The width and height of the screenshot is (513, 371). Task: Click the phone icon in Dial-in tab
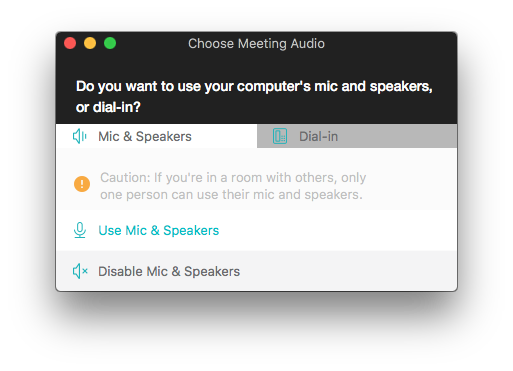point(280,136)
